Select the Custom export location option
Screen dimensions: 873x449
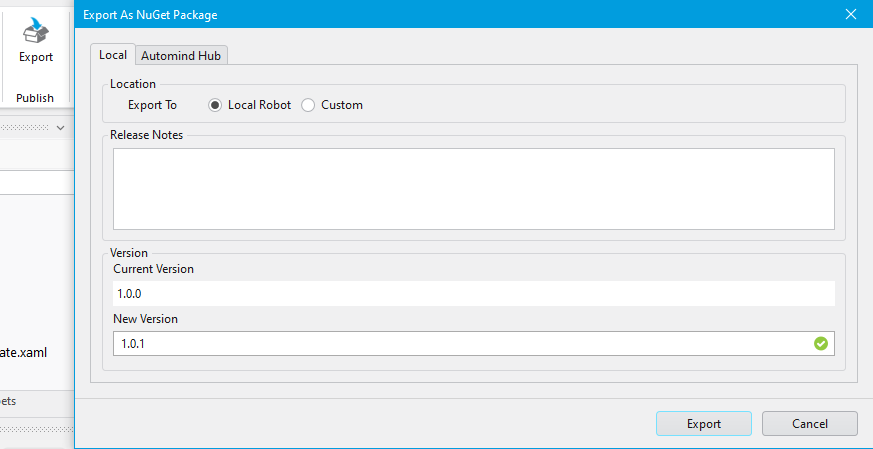308,105
